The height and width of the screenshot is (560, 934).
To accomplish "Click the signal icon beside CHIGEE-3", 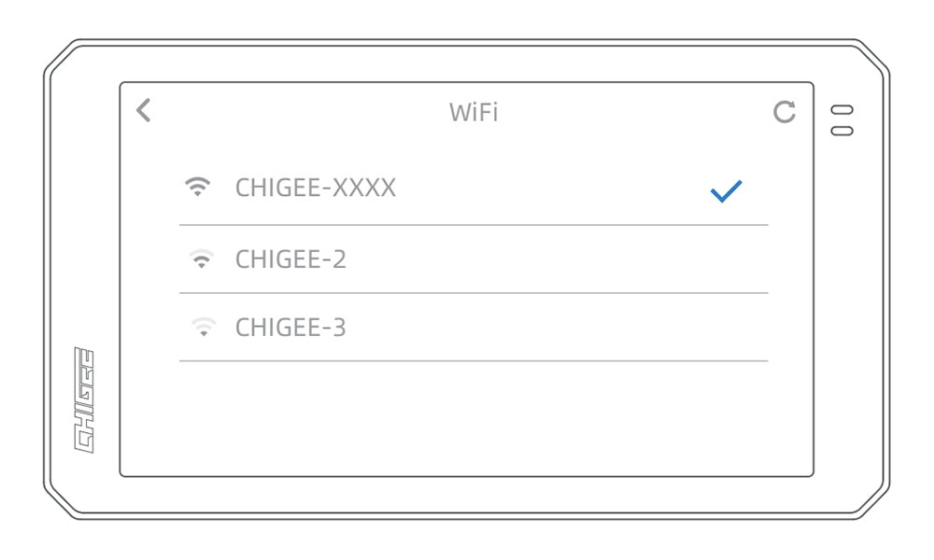I will pyautogui.click(x=203, y=328).
